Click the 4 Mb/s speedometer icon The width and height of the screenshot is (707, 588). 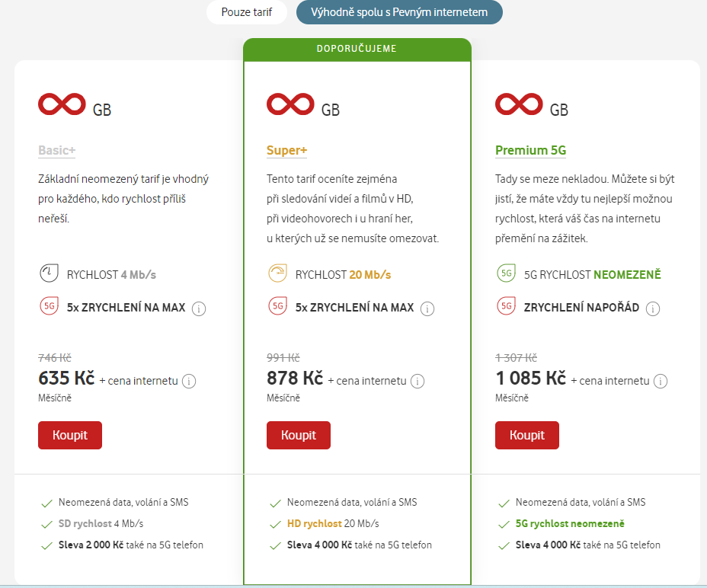coord(50,273)
